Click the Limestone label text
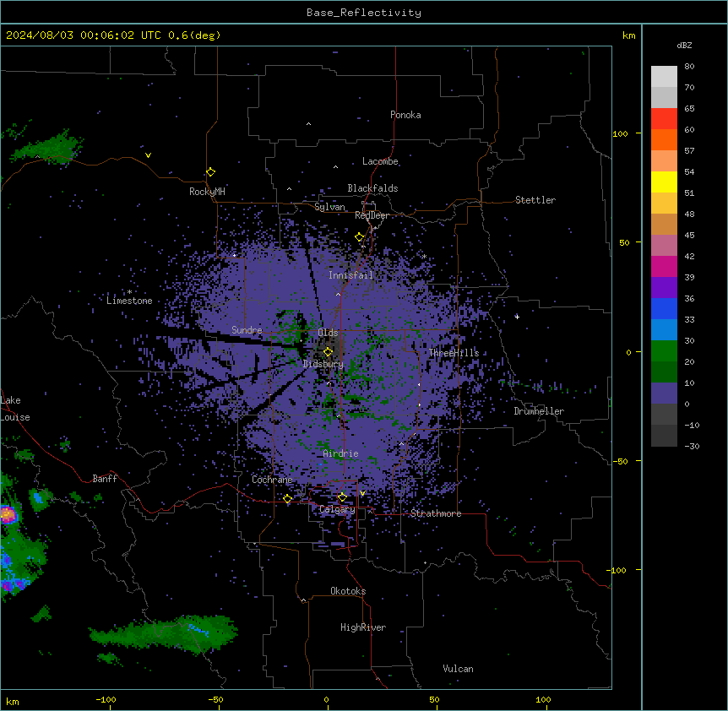Image resolution: width=728 pixels, height=711 pixels. click(129, 301)
